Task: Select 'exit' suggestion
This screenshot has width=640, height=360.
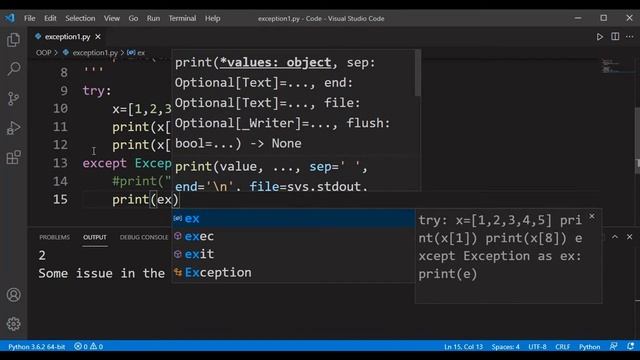Action: [293, 254]
